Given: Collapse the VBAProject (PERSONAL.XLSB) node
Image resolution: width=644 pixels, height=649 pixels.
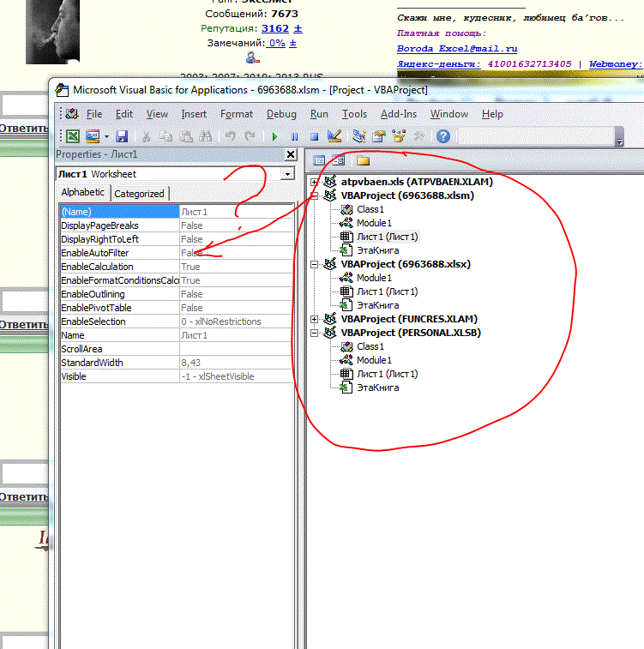Looking at the screenshot, I should (x=314, y=333).
